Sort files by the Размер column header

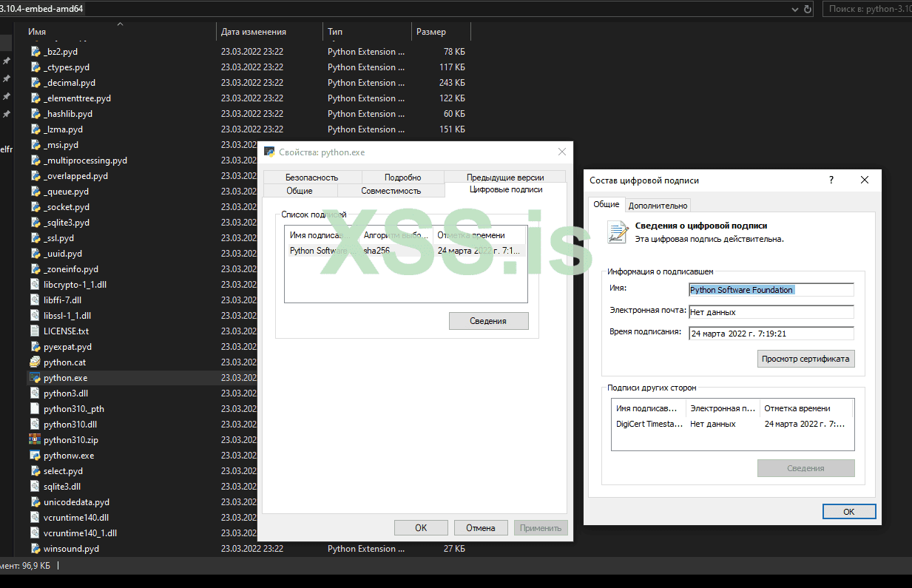[x=431, y=32]
